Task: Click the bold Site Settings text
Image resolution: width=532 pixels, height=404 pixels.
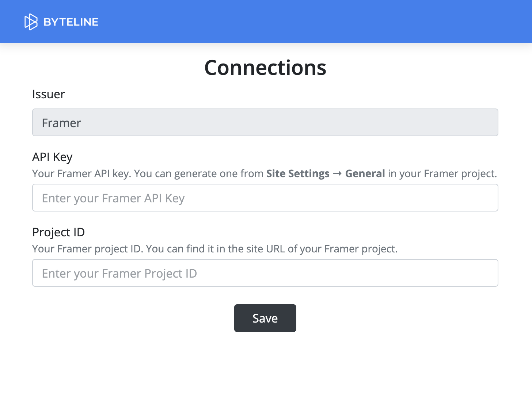Action: tap(297, 174)
